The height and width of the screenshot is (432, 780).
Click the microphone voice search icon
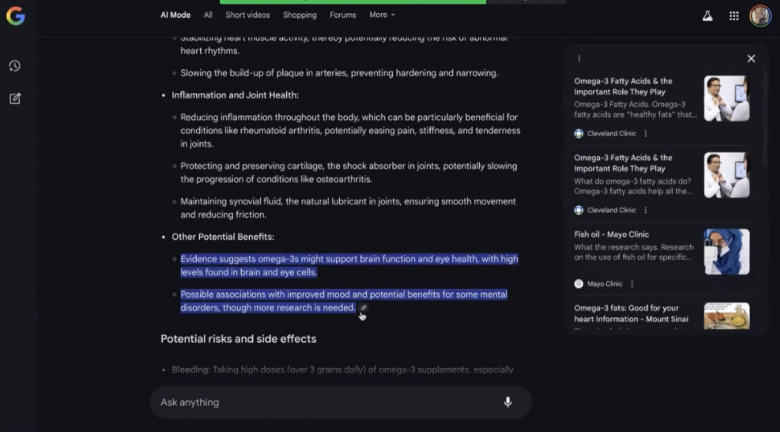click(x=507, y=402)
